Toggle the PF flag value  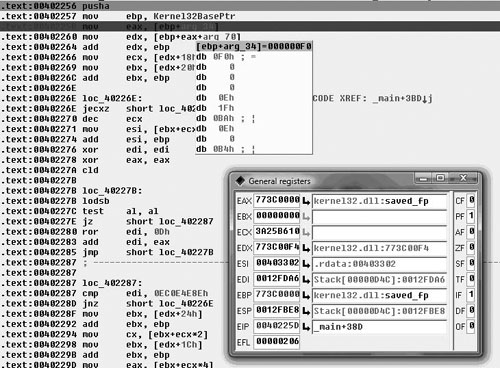click(x=471, y=216)
